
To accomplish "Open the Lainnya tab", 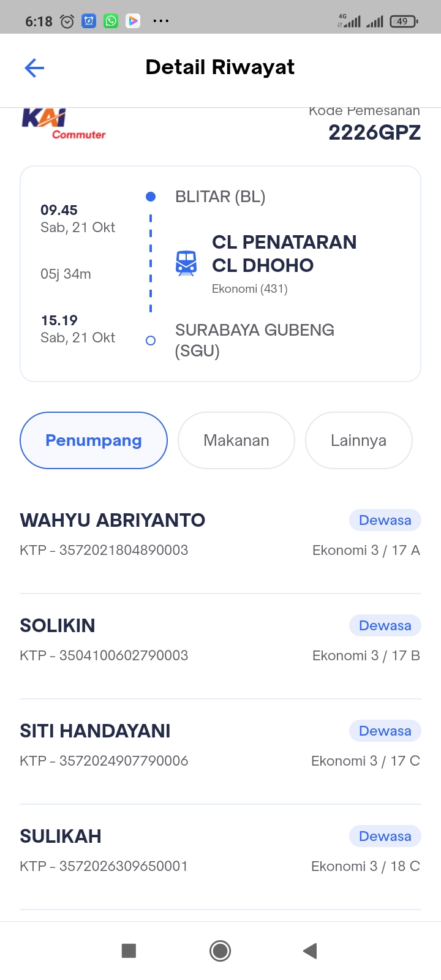I will (x=358, y=440).
